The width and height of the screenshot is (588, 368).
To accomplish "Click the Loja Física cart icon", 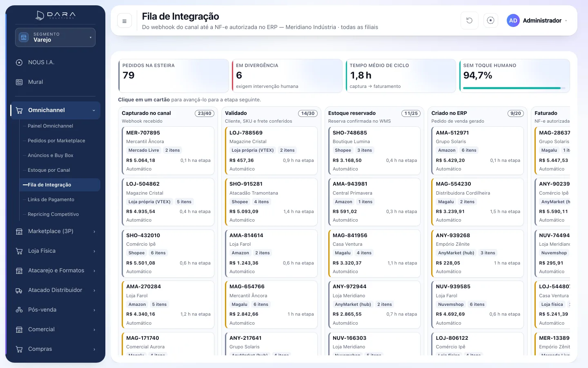I will click(x=19, y=251).
